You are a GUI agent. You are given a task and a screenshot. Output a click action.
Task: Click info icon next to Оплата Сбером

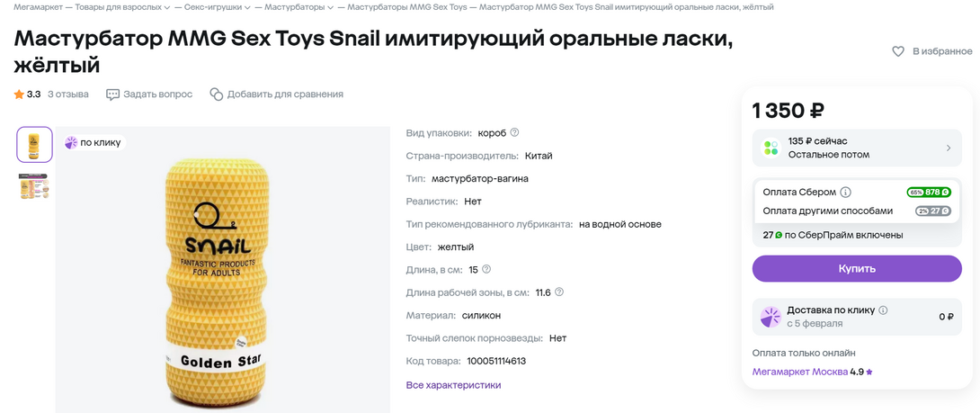[x=846, y=193]
